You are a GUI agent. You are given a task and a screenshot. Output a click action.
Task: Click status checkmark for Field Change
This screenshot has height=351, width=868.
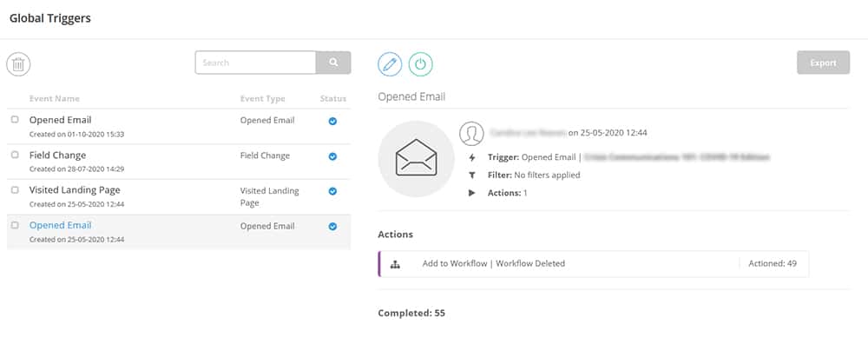(x=332, y=156)
